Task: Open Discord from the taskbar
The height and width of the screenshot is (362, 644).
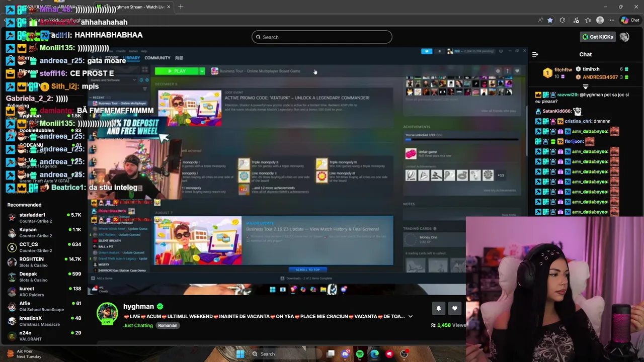Action: coord(345,354)
